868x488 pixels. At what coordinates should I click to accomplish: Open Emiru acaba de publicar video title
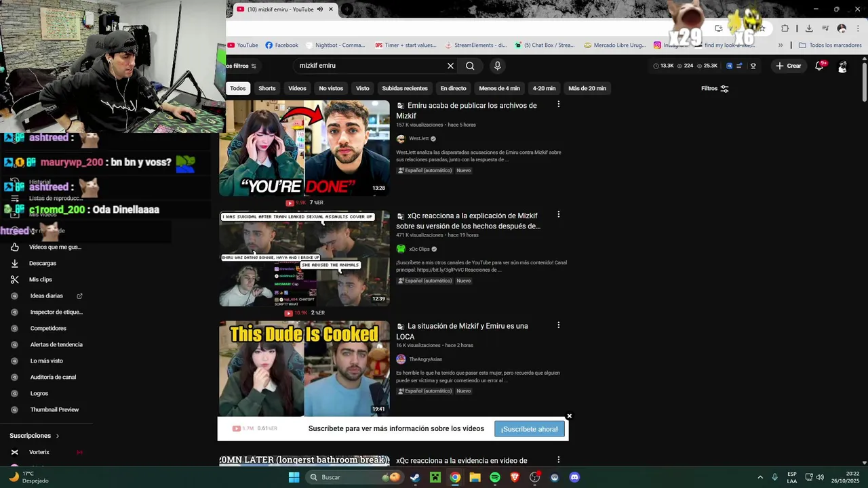pyautogui.click(x=467, y=110)
